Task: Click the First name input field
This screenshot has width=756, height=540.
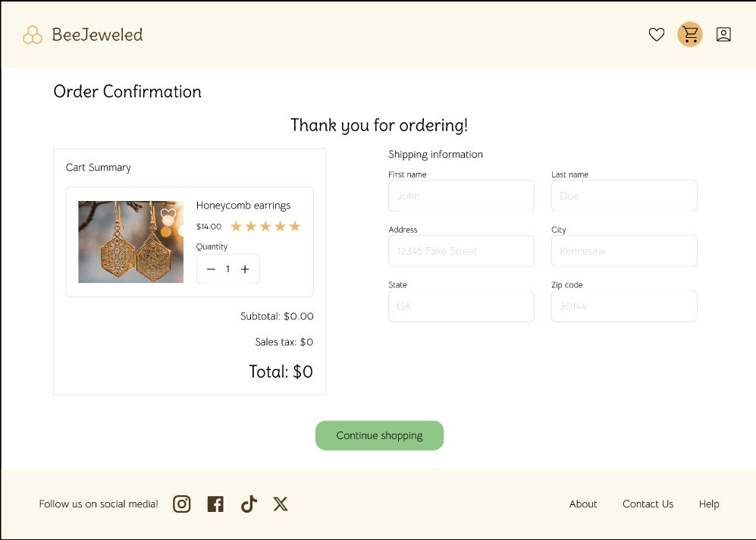Action: pyautogui.click(x=461, y=196)
